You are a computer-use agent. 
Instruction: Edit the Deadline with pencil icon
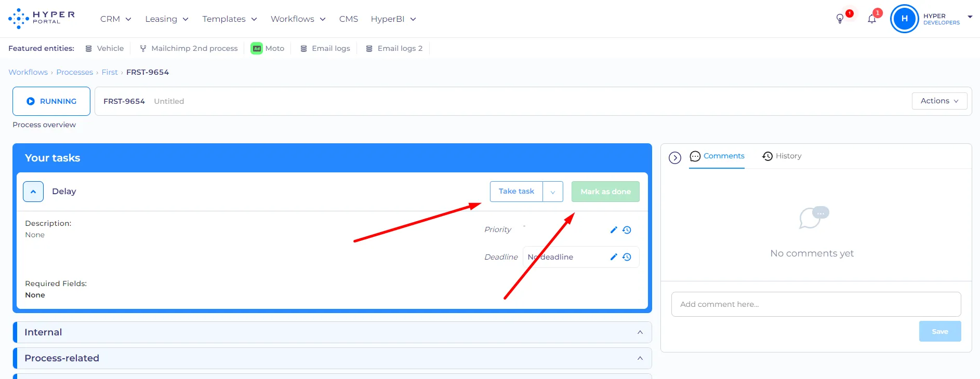[614, 256]
